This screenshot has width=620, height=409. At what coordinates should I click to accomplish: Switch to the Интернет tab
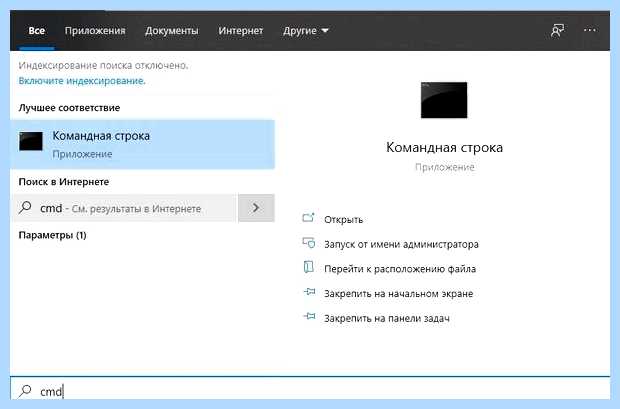click(x=240, y=30)
